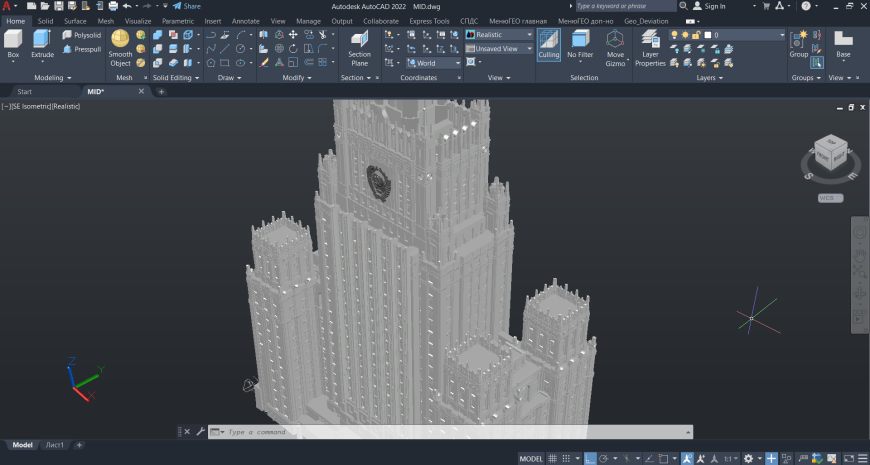Toggle 2D object snap in status bar
This screenshot has height=465, width=870.
(x=664, y=459)
